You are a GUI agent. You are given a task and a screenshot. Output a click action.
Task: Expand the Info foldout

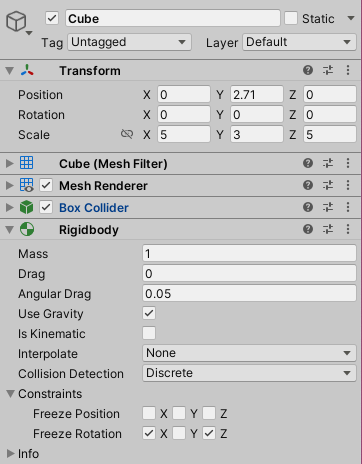point(10,454)
